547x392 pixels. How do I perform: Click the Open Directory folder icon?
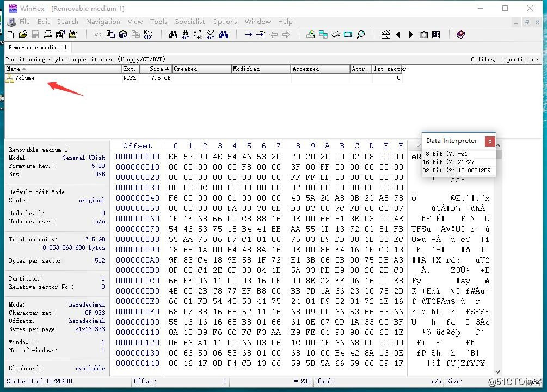point(73,34)
